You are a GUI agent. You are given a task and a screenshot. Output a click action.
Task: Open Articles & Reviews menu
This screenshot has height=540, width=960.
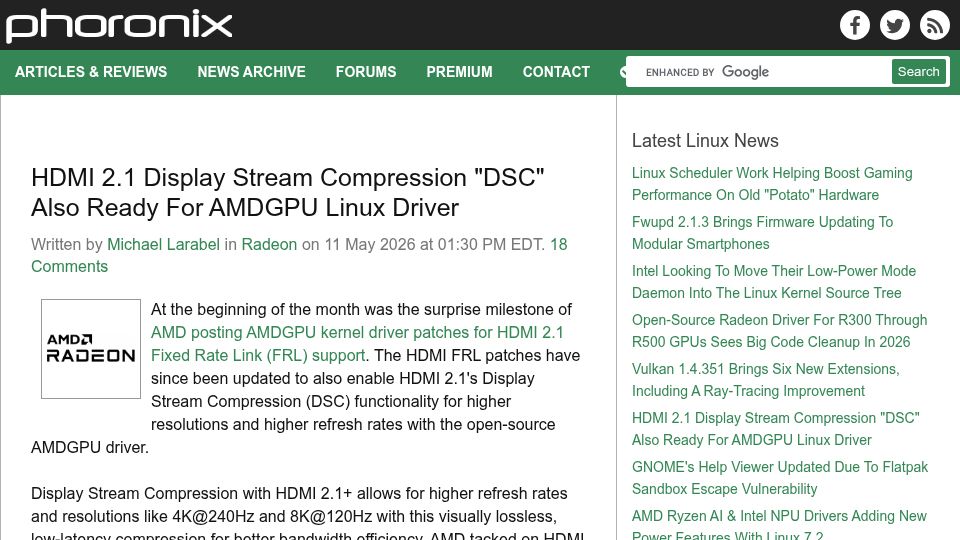coord(91,72)
